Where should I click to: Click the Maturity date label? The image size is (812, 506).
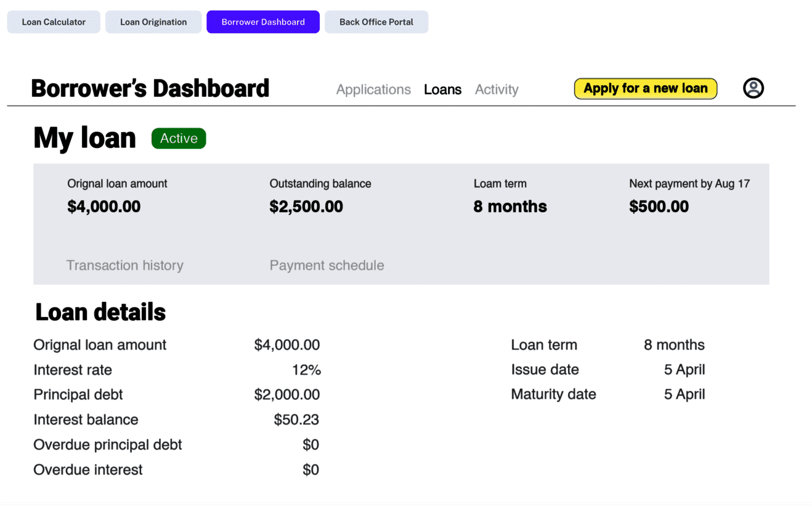[x=553, y=394]
